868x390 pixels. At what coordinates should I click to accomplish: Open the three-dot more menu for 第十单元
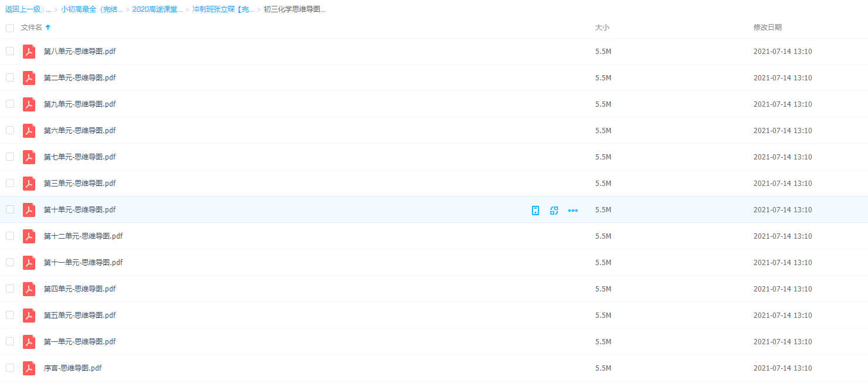[573, 211]
